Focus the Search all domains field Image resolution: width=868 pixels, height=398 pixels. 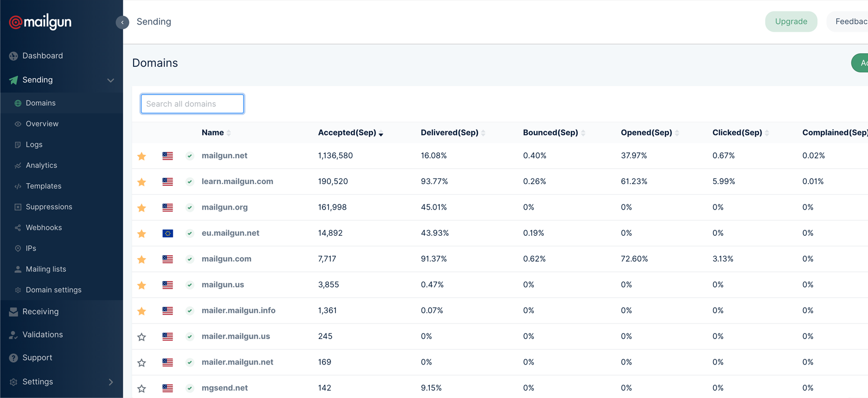coord(192,104)
